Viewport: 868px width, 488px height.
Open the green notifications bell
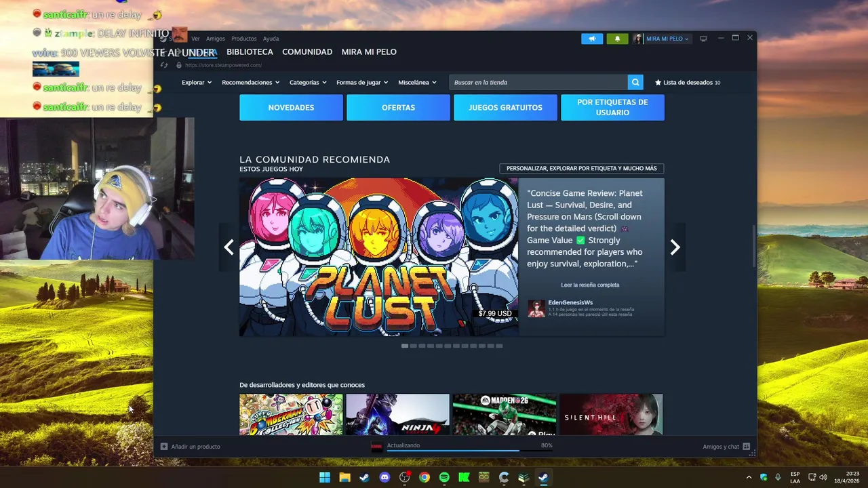tap(617, 39)
